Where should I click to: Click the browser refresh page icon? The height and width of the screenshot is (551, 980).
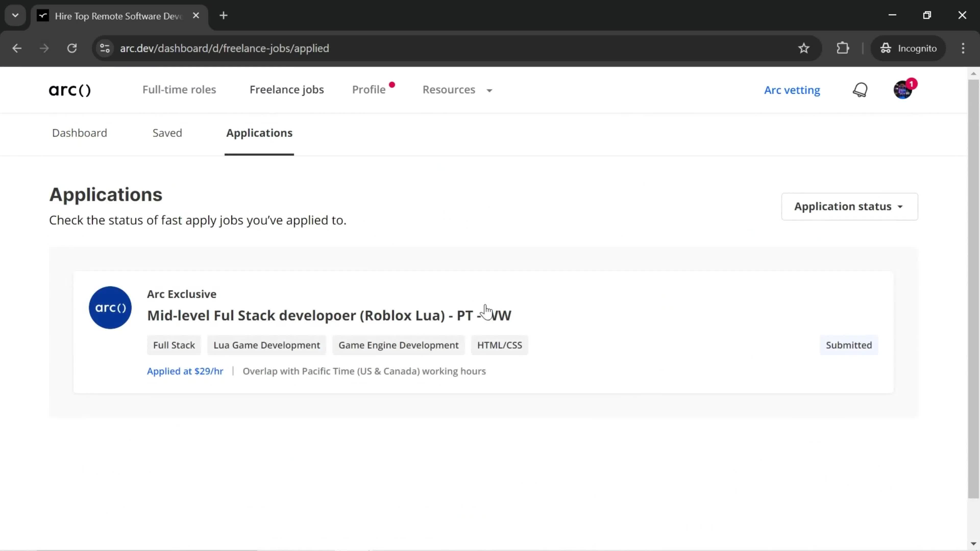[72, 48]
